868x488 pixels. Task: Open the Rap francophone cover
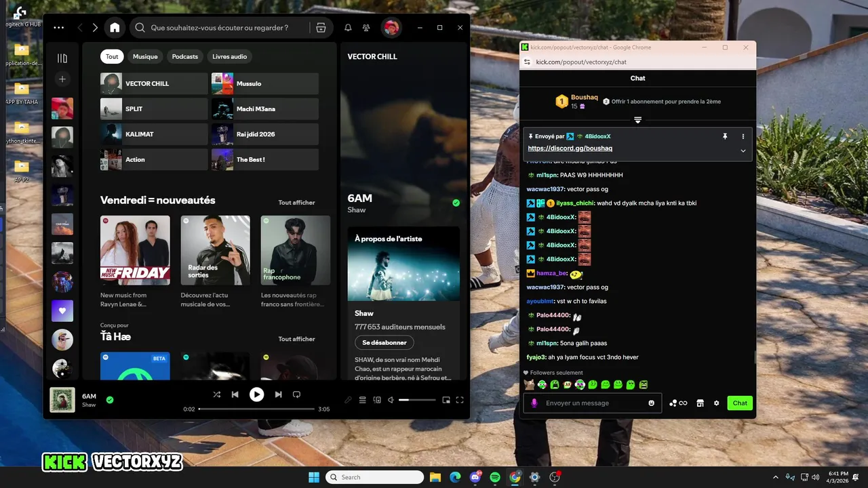click(296, 250)
